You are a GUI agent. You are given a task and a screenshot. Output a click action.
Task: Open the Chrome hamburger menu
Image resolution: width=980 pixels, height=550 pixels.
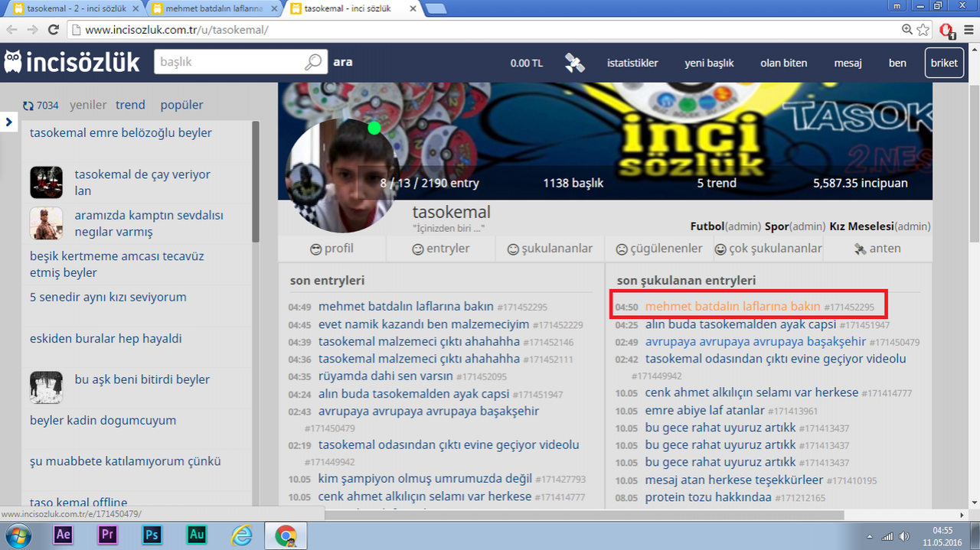[x=967, y=30]
